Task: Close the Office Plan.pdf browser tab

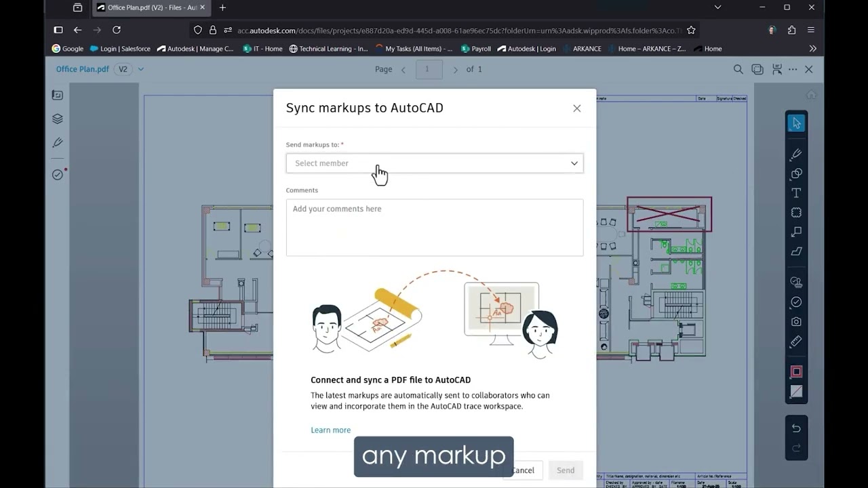Action: pyautogui.click(x=202, y=7)
